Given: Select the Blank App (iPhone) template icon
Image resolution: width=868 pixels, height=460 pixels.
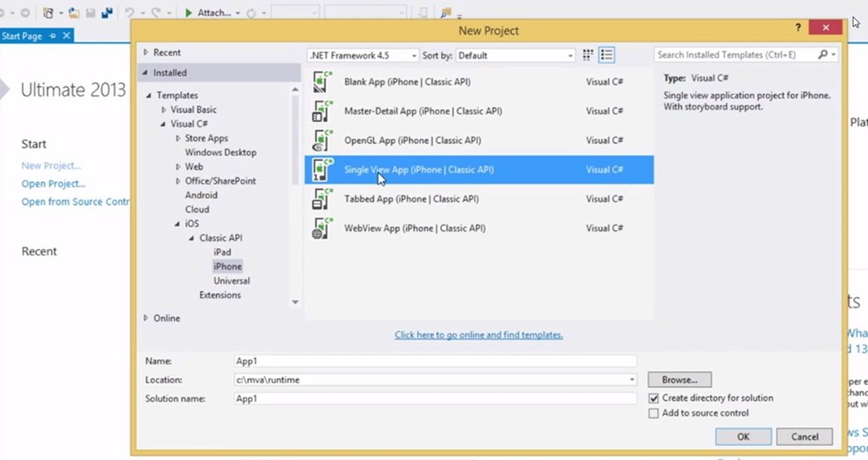Looking at the screenshot, I should (x=322, y=82).
